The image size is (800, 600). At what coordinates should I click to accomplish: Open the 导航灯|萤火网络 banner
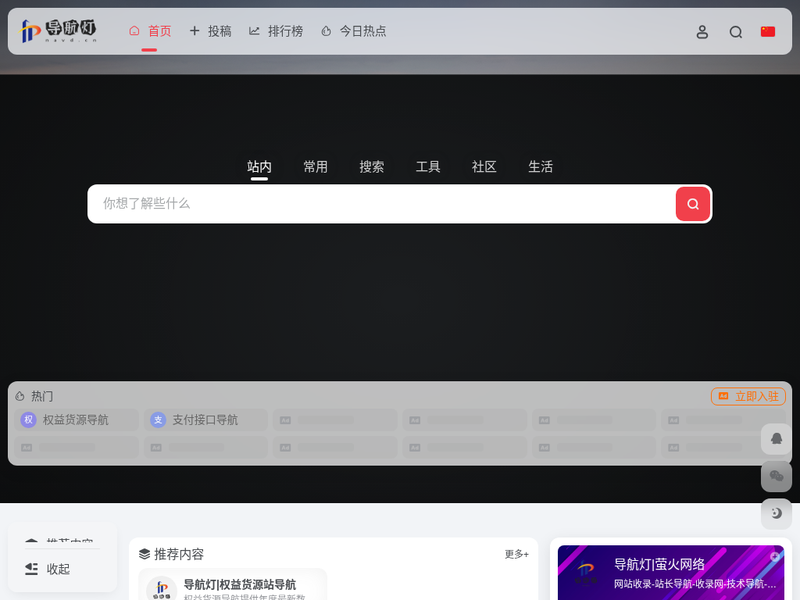(671, 573)
